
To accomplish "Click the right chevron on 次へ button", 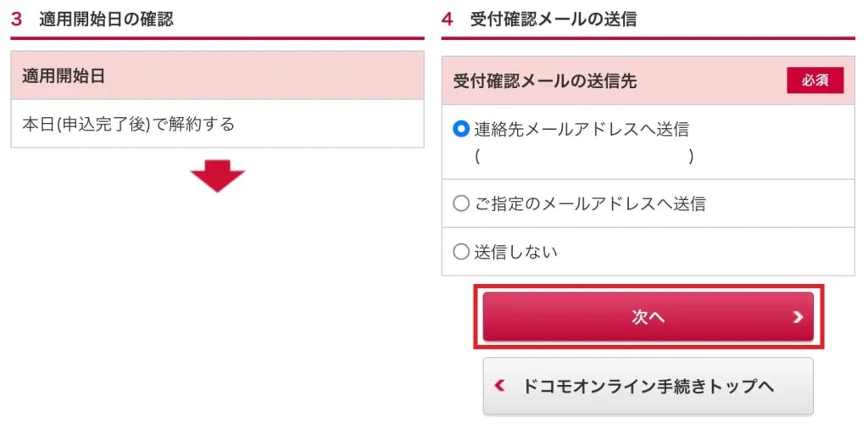I will [797, 317].
